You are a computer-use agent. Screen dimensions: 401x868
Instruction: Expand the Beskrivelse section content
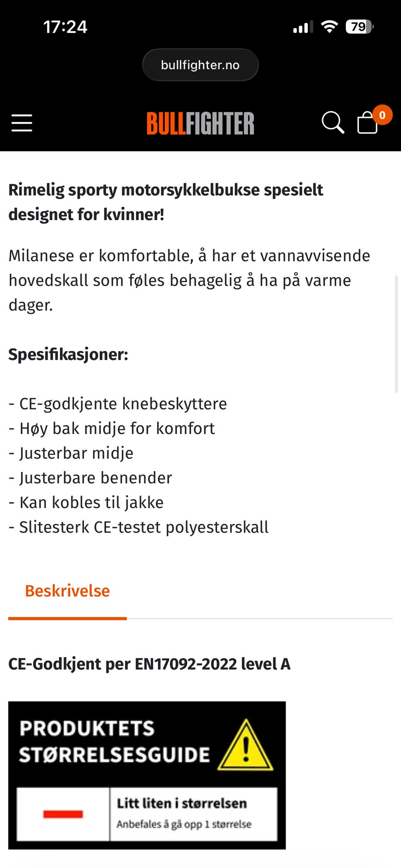(x=67, y=591)
